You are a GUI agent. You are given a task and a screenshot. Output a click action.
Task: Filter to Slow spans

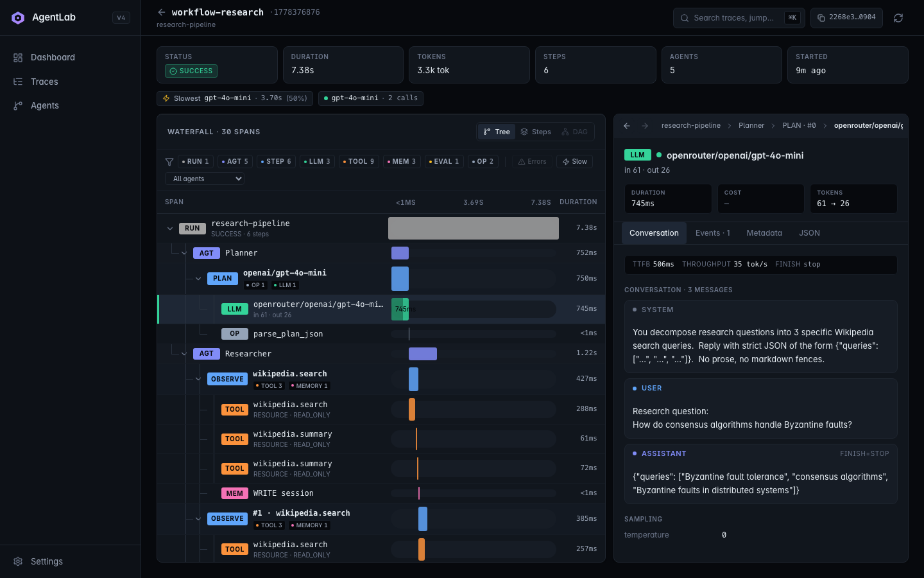click(x=574, y=162)
